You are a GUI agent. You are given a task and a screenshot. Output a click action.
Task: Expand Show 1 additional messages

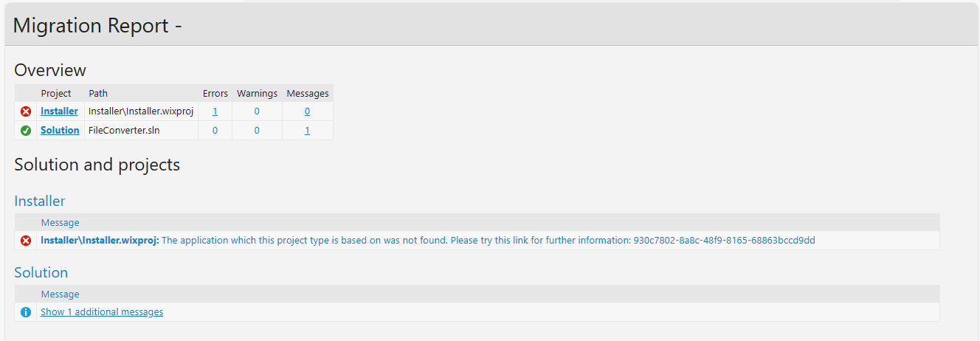(102, 312)
